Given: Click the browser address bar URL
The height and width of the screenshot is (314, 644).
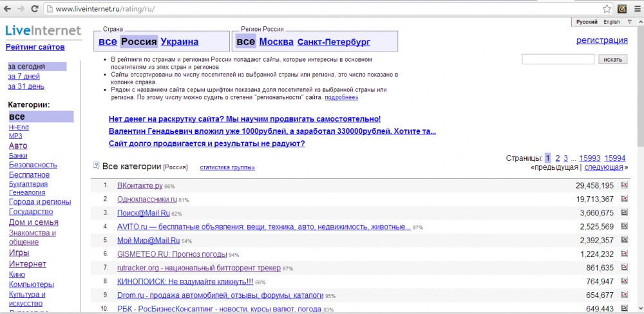Looking at the screenshot, I should pos(105,8).
